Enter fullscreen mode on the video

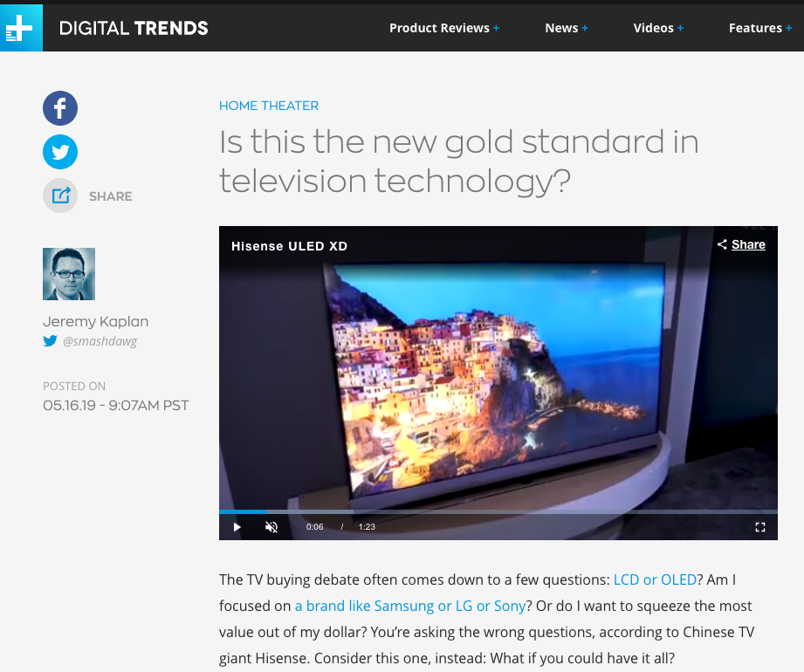[759, 527]
